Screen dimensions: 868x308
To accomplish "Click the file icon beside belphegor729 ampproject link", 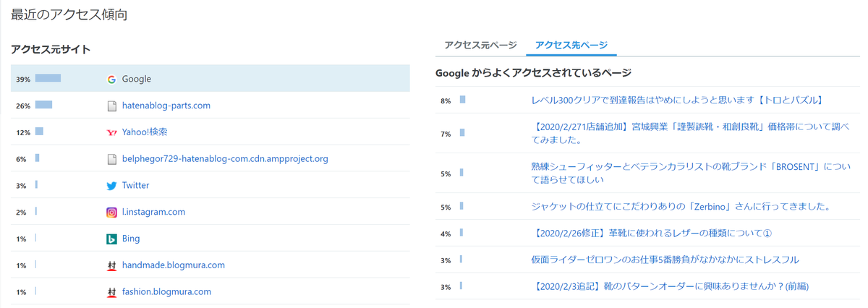I will 111,159.
